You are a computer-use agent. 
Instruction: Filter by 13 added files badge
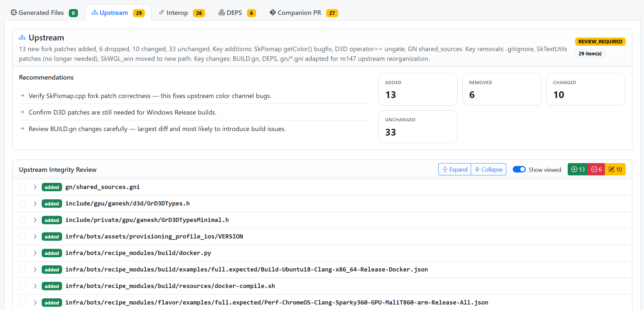[578, 169]
